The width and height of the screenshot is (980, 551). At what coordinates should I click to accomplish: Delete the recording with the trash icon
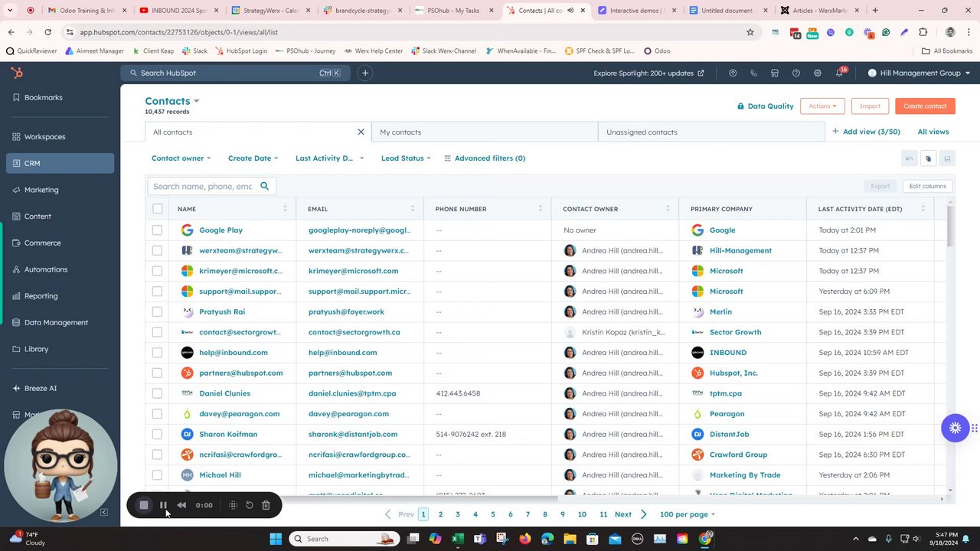pyautogui.click(x=266, y=505)
